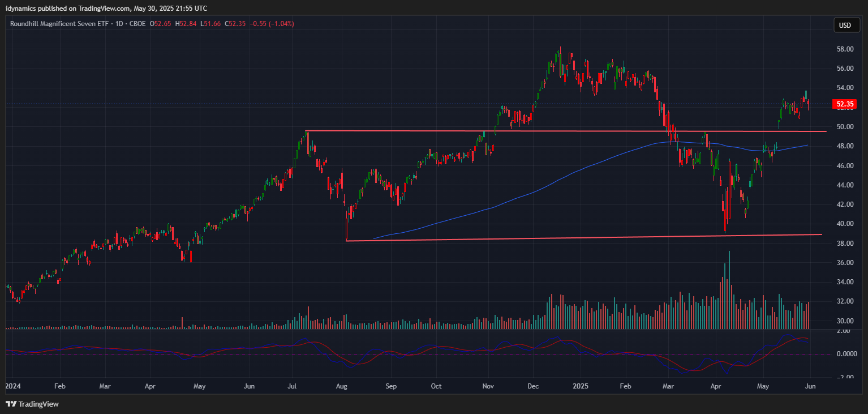868x414 pixels.
Task: Click the close value C52.35 in header
Action: (235, 24)
